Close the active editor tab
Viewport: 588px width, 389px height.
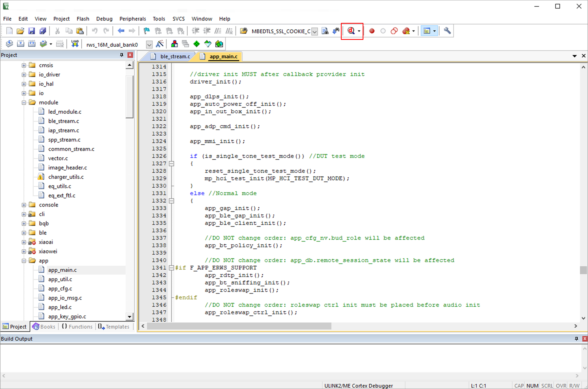(x=584, y=56)
